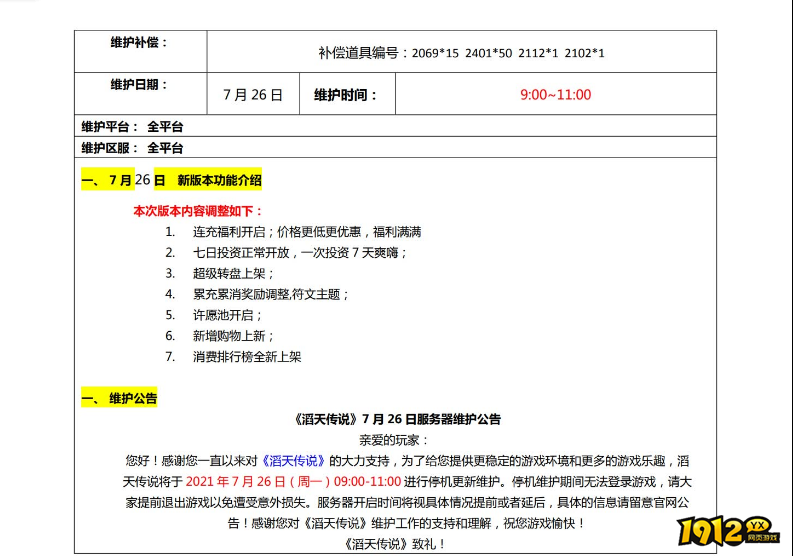Click the blue 《滔天传说》 link text
The image size is (793, 556).
click(x=293, y=461)
